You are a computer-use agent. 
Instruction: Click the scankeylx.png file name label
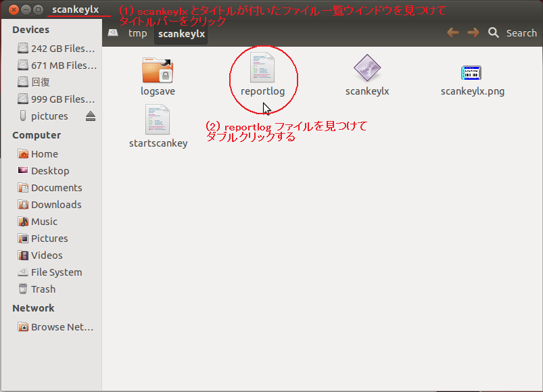point(473,91)
